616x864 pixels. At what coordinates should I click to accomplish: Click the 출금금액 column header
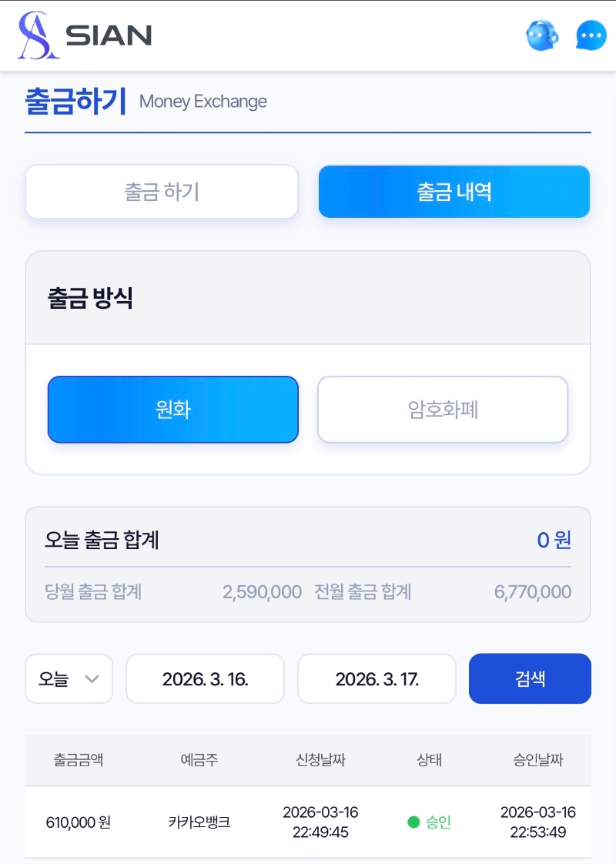tap(79, 760)
